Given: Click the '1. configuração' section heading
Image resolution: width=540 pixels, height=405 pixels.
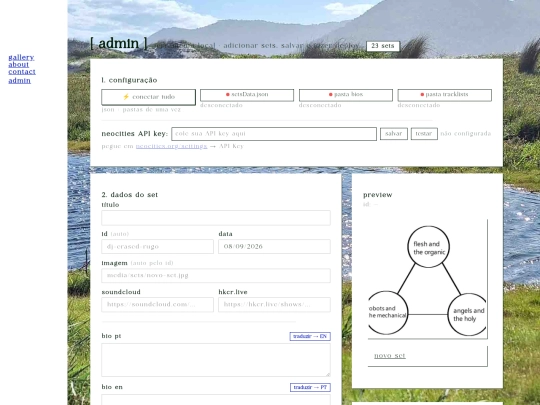Looking at the screenshot, I should point(129,80).
